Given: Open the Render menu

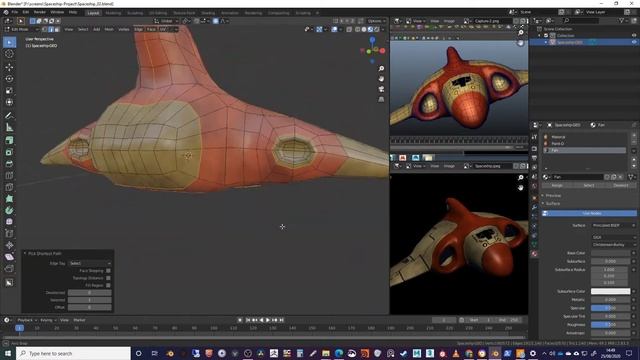Looking at the screenshot, I should click(x=40, y=12).
